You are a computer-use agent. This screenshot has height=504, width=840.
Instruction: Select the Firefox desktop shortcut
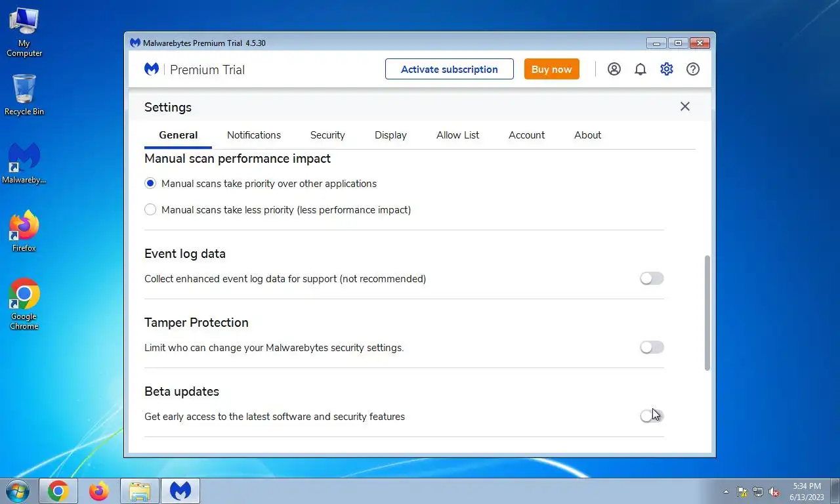[x=24, y=231]
